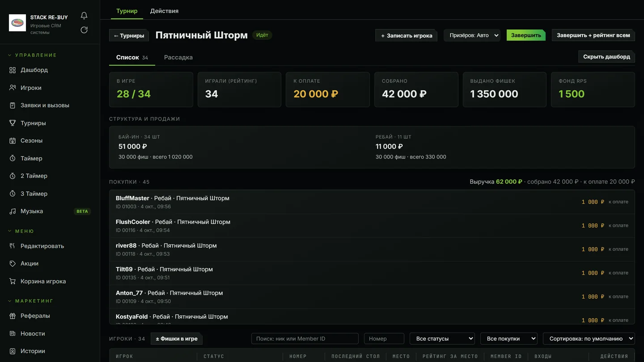The height and width of the screenshot is (362, 644).
Task: Select the Список tab
Action: [x=132, y=57]
